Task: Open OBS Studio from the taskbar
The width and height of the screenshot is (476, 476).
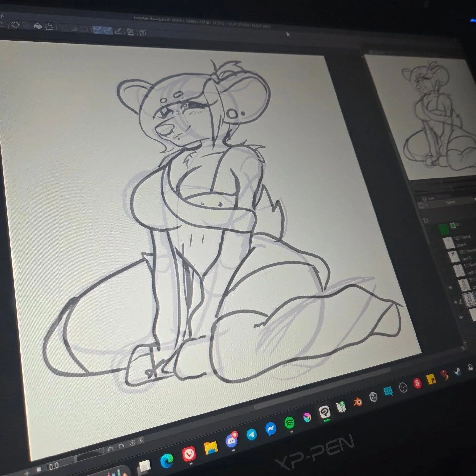Action: [403, 387]
